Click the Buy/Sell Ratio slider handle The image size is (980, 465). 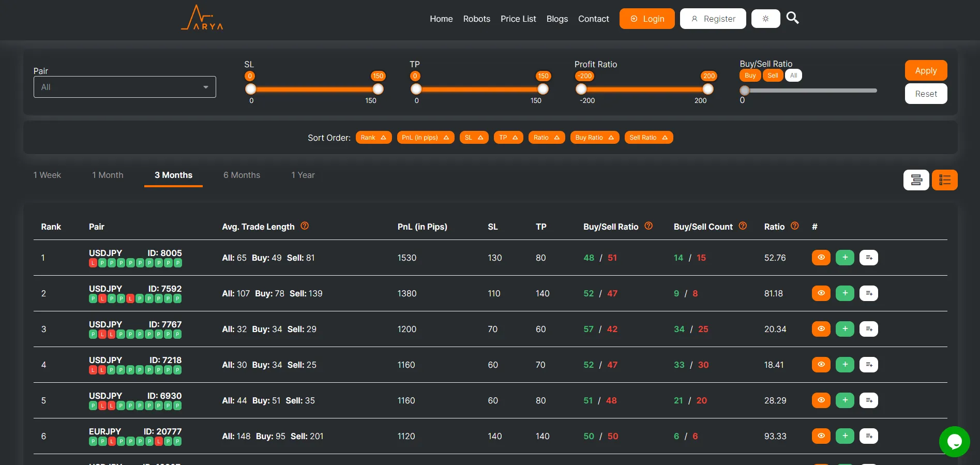[745, 91]
